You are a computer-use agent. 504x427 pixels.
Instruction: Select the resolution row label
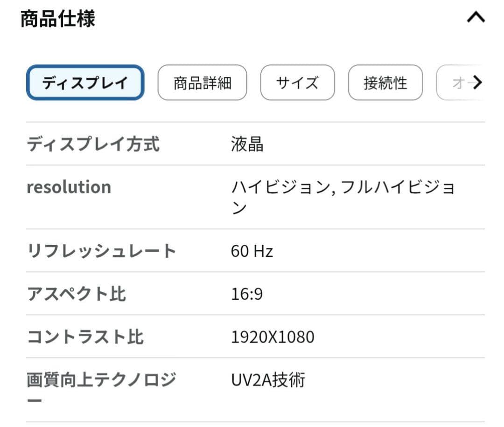point(69,187)
